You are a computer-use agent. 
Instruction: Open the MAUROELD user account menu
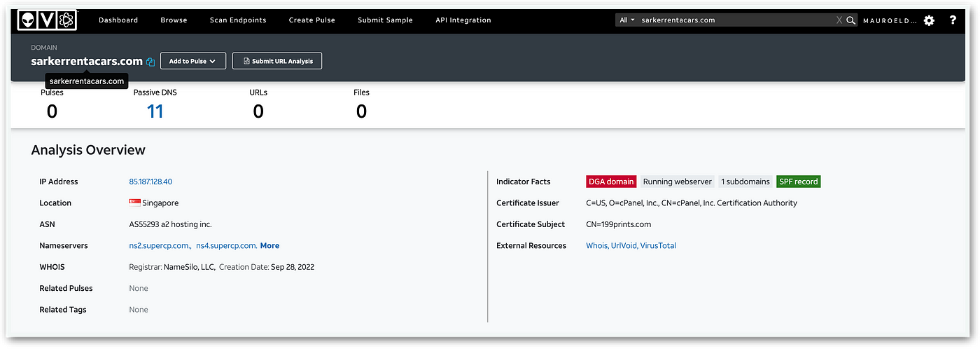[890, 20]
